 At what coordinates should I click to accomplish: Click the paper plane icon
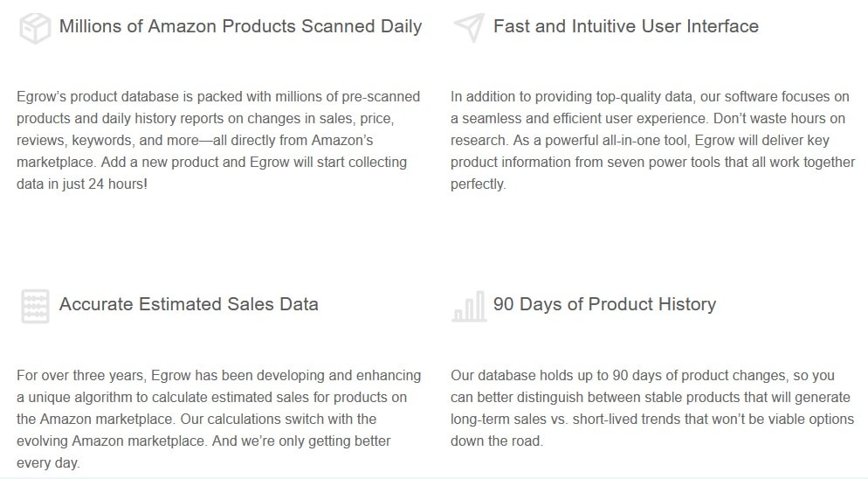tap(470, 27)
